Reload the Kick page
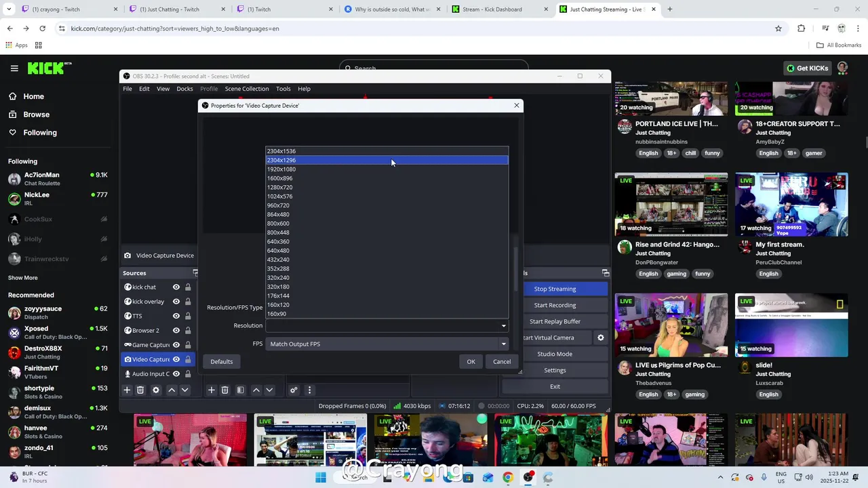This screenshot has width=868, height=488. pyautogui.click(x=42, y=28)
